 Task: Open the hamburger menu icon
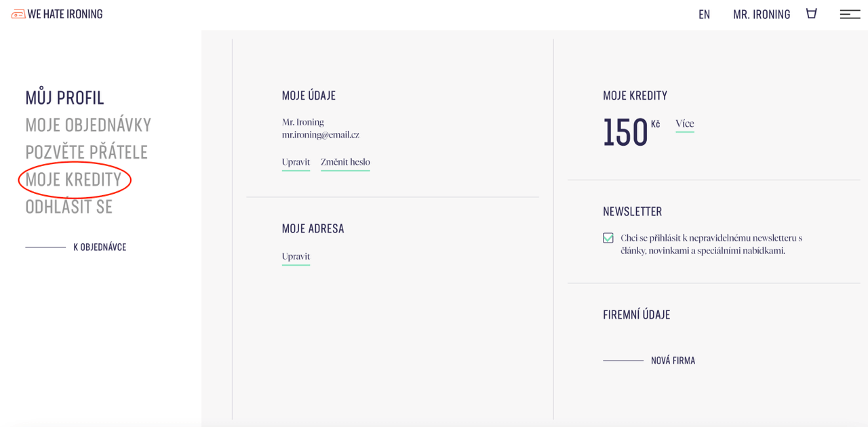[x=850, y=14]
